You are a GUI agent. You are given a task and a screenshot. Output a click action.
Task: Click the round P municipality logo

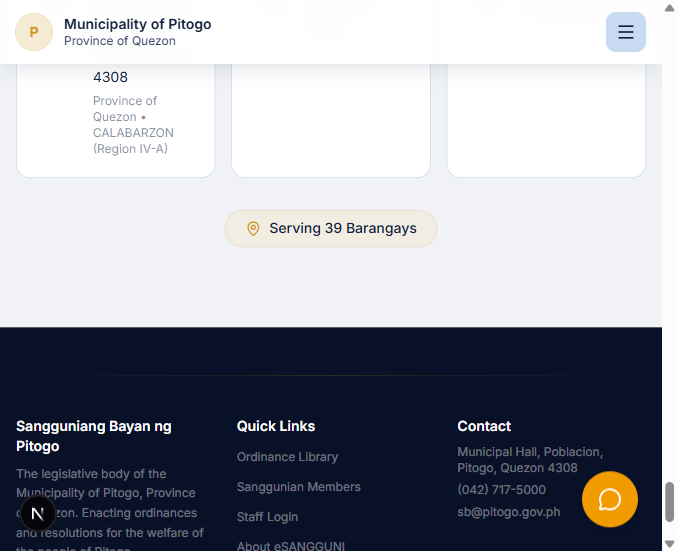pos(34,32)
